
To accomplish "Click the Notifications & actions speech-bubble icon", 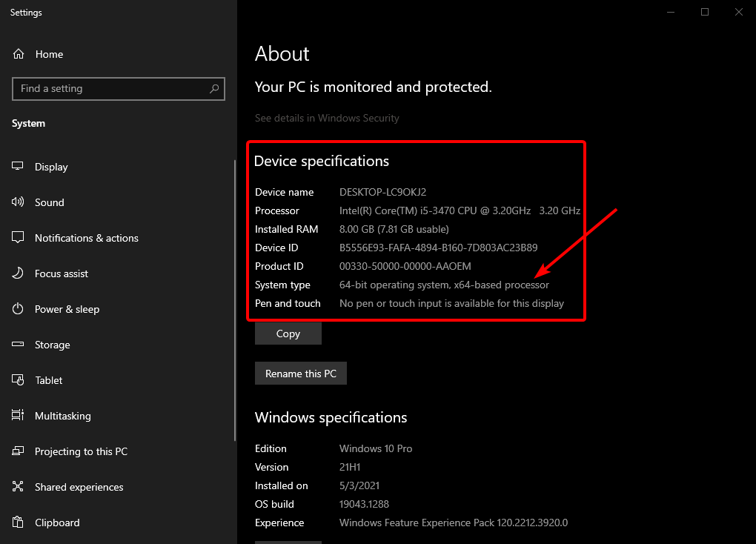I will 18,237.
